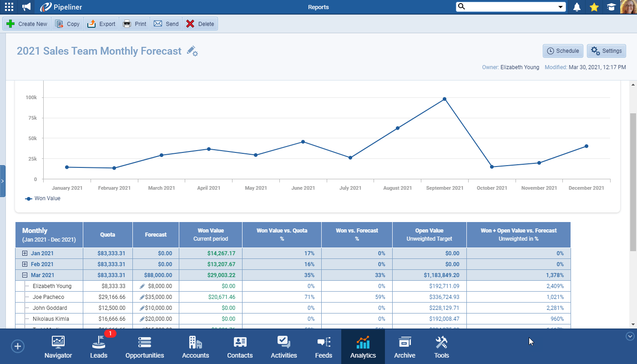Click the Schedule button
Viewport: 637px width, 364px height.
(x=563, y=51)
